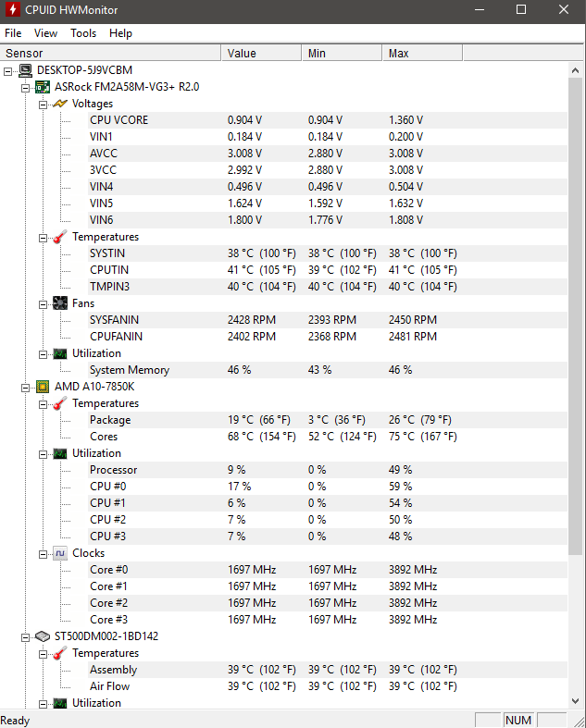The height and width of the screenshot is (728, 586).
Task: Click the Voltages lightning icon
Action: pos(60,104)
